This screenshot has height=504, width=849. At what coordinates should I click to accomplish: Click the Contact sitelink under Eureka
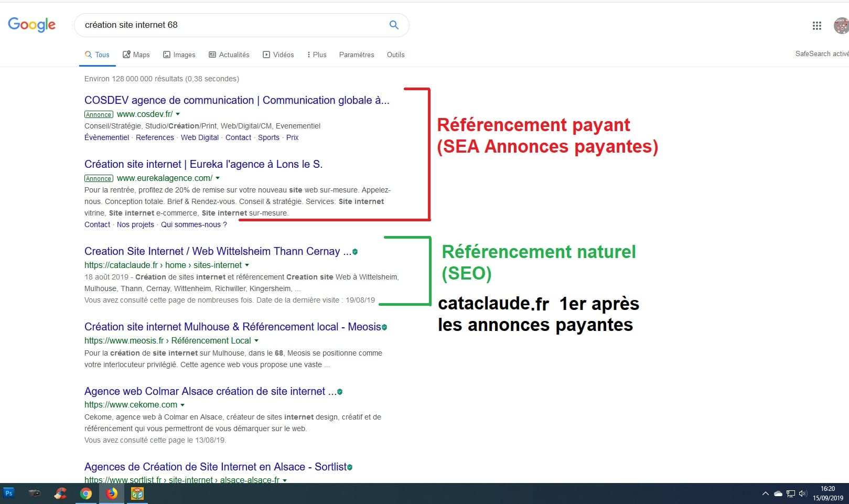click(97, 224)
